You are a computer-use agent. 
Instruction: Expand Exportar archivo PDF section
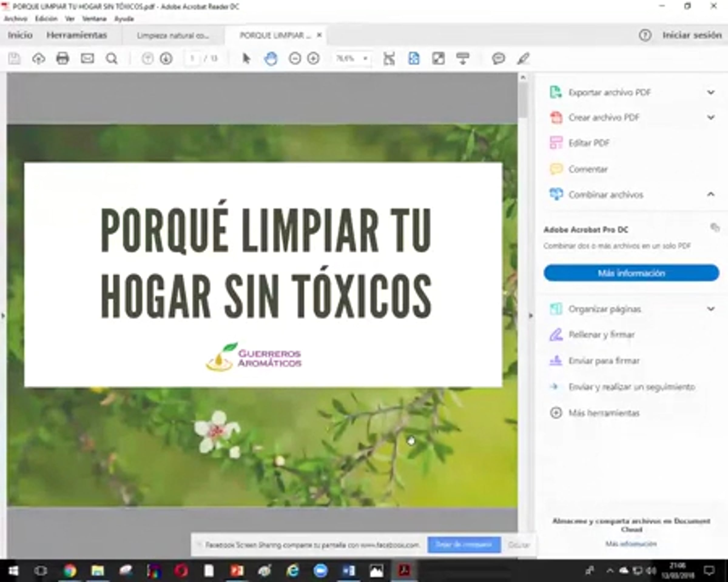(x=711, y=92)
